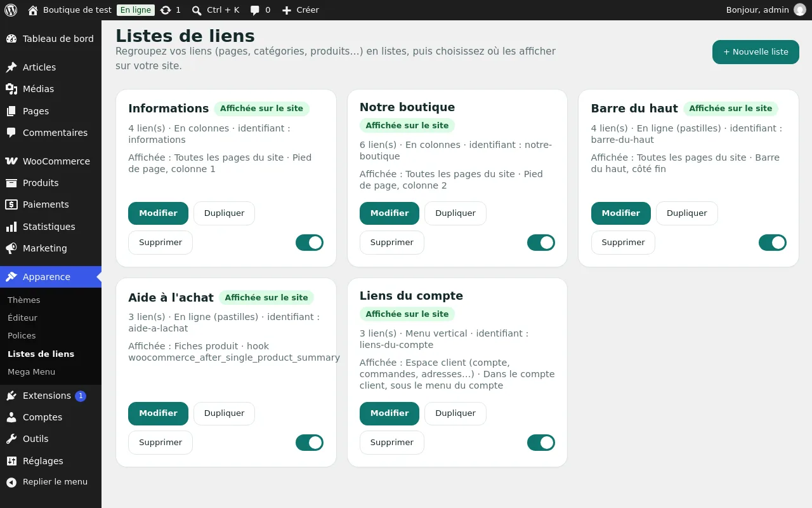Click the En ligne status badge
The width and height of the screenshot is (812, 508).
click(136, 10)
